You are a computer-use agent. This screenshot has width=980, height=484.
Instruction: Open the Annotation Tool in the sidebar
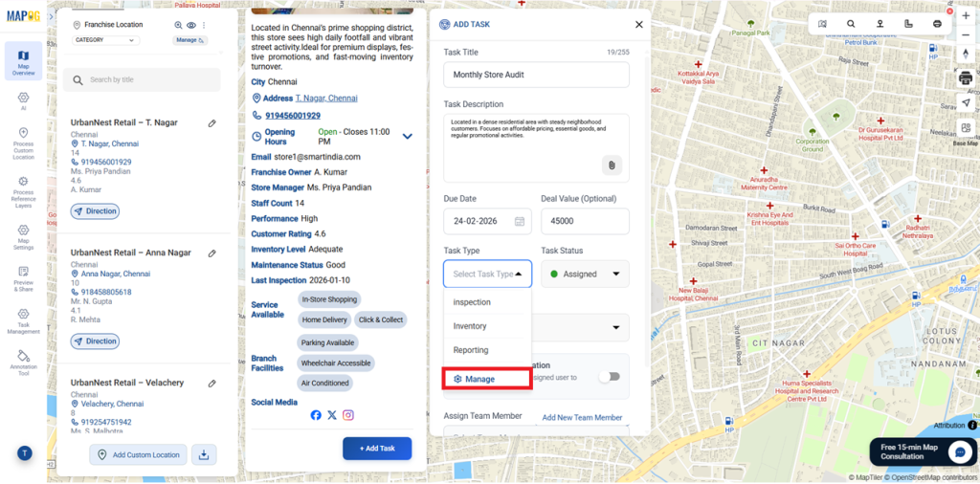tap(23, 361)
